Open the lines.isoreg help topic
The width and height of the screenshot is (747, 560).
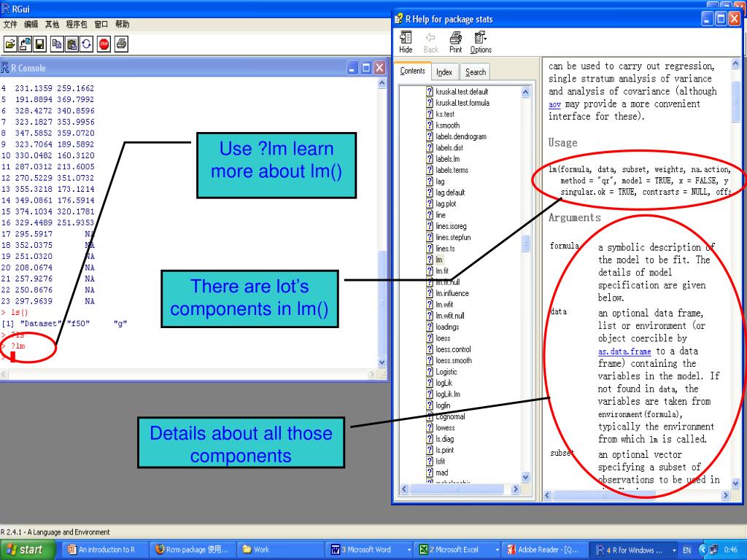[x=451, y=226]
